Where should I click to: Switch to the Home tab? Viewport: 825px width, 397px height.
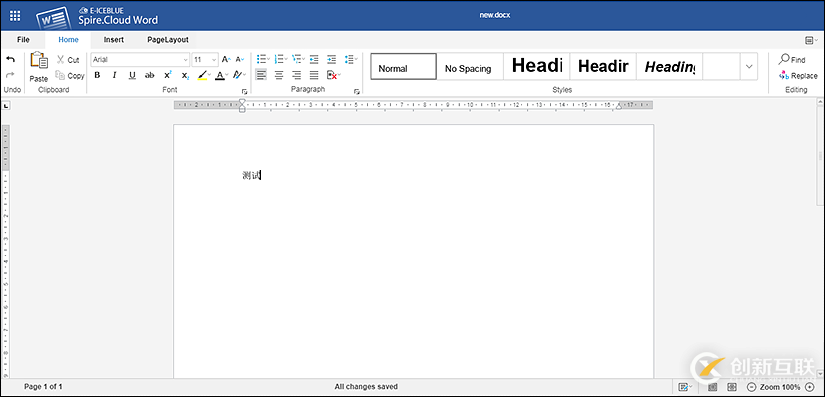pos(68,40)
